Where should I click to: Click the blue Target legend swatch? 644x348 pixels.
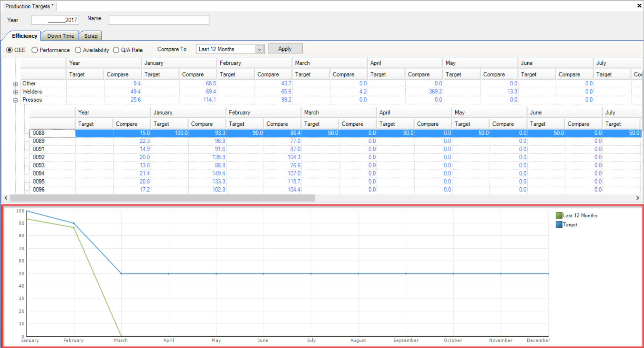tap(559, 225)
